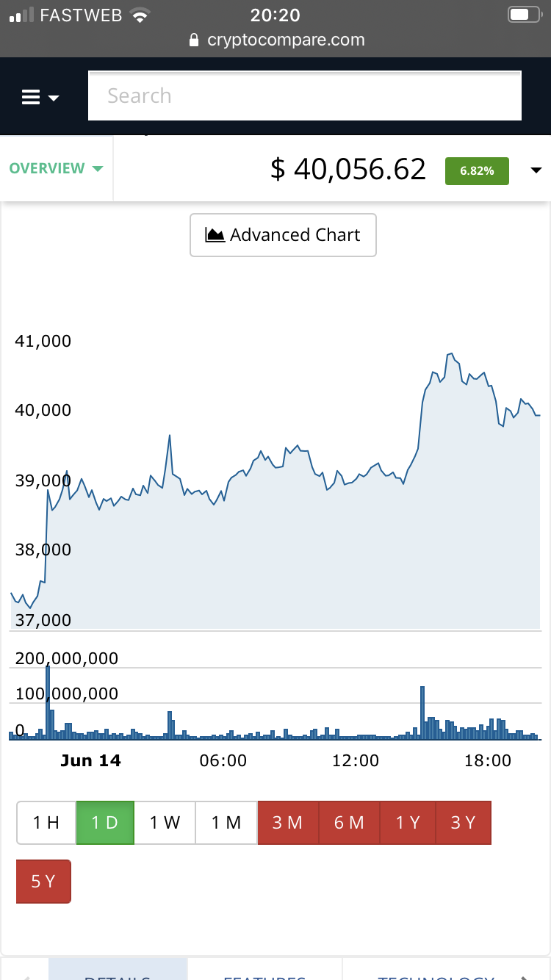This screenshot has height=980, width=551.
Task: Open the black arrow next to 6.82%
Action: (536, 170)
